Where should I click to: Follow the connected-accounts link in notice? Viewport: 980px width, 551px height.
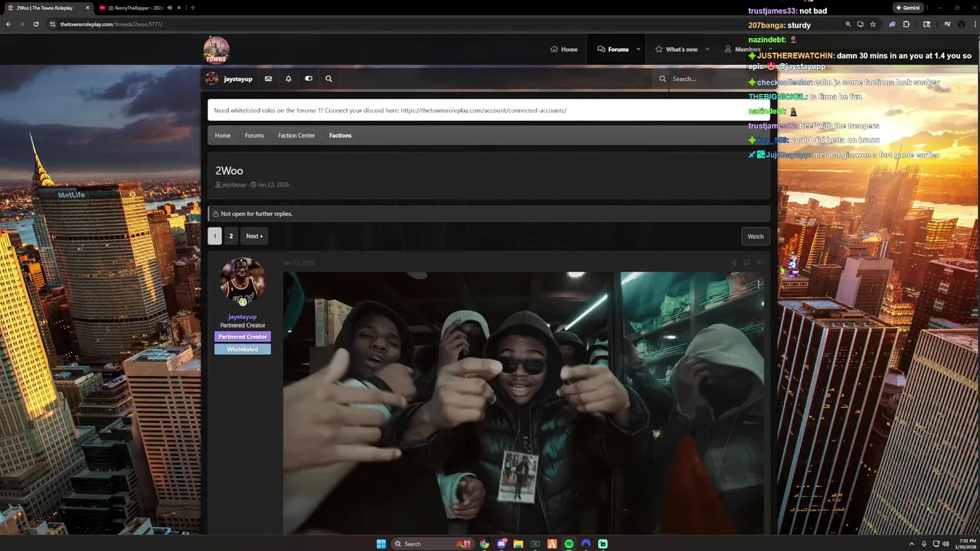[x=483, y=110]
